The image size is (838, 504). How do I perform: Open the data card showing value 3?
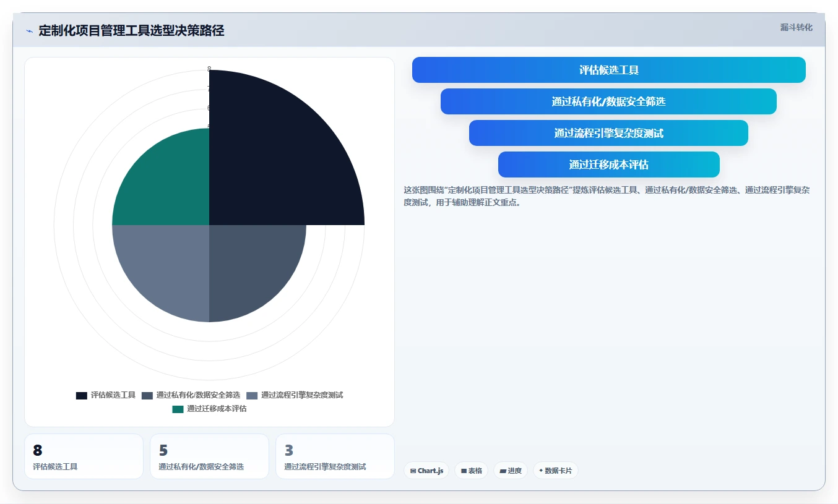[335, 456]
